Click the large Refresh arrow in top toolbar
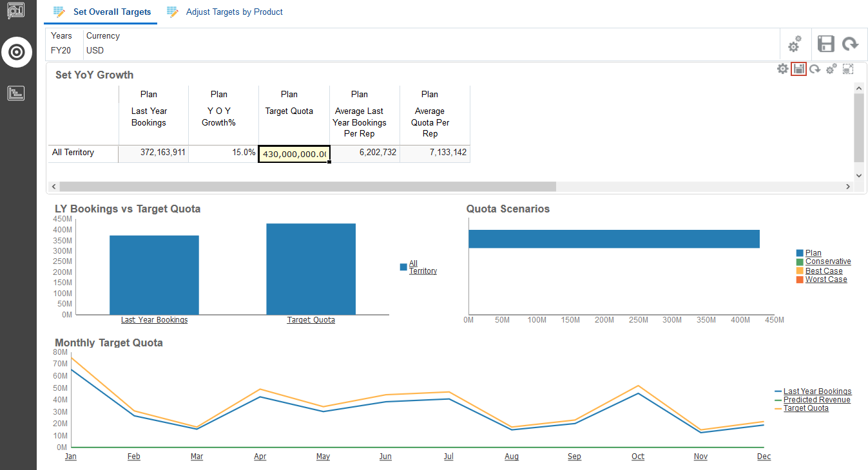 coord(851,44)
